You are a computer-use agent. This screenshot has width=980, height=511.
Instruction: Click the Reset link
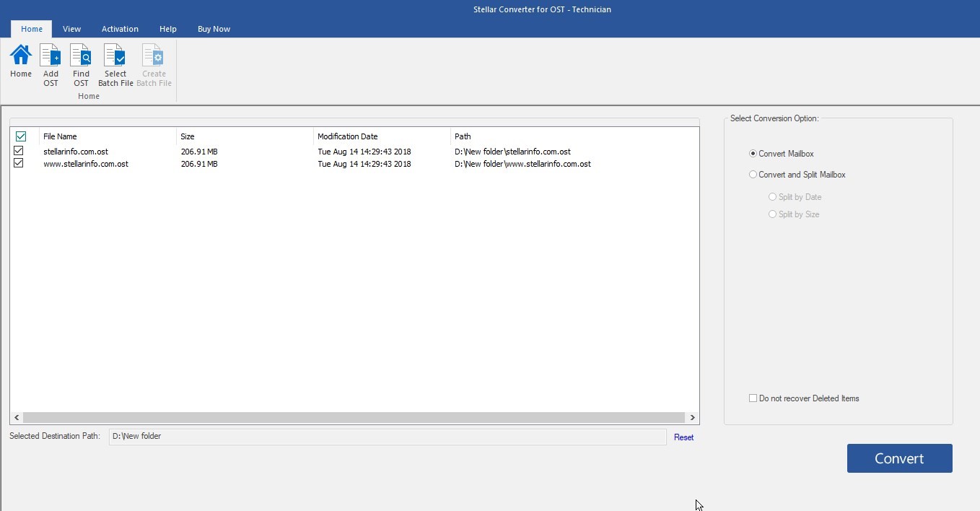point(683,437)
